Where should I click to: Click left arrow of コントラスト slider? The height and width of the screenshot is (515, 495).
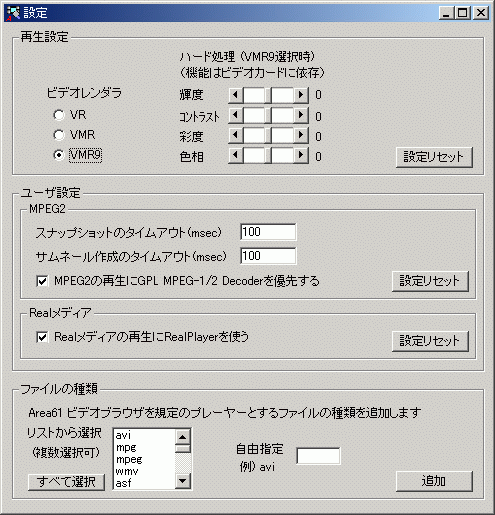[x=236, y=115]
